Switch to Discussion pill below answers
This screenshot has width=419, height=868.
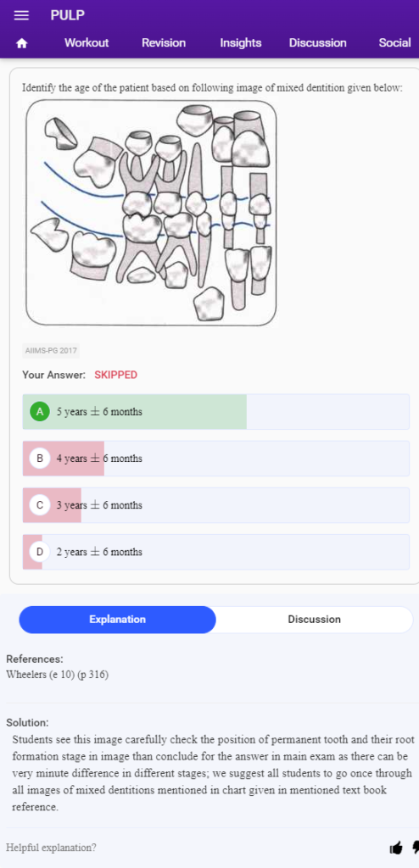click(314, 620)
